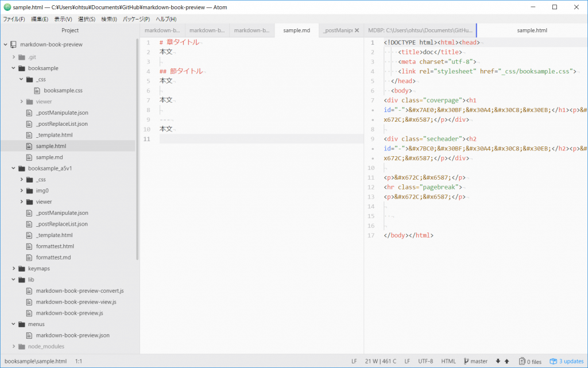
Task: Close the _postManipulate tab
Action: pos(357,30)
